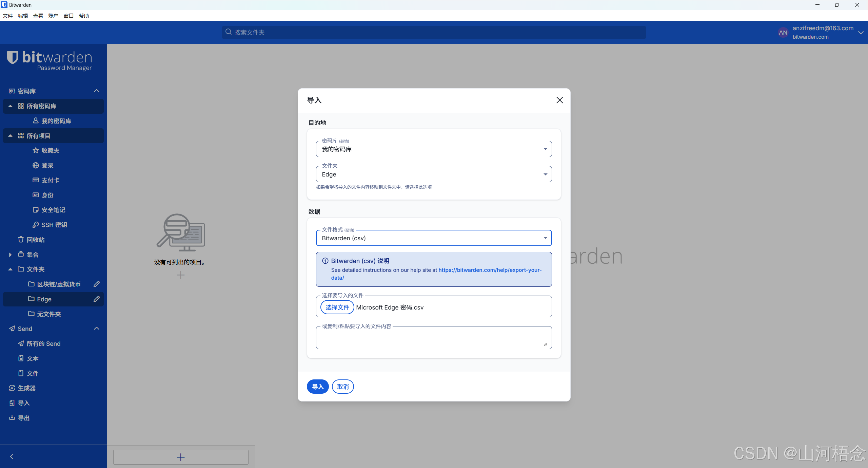Image resolution: width=868 pixels, height=468 pixels.
Task: Open the 文件 menu
Action: 7,16
